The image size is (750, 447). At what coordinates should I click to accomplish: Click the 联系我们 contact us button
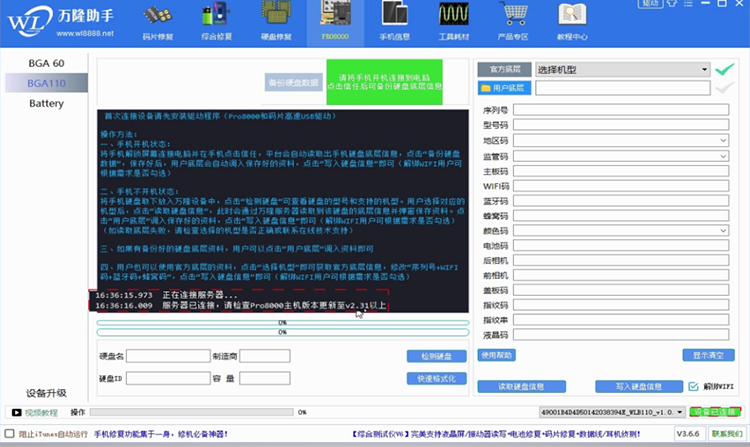[x=727, y=434]
